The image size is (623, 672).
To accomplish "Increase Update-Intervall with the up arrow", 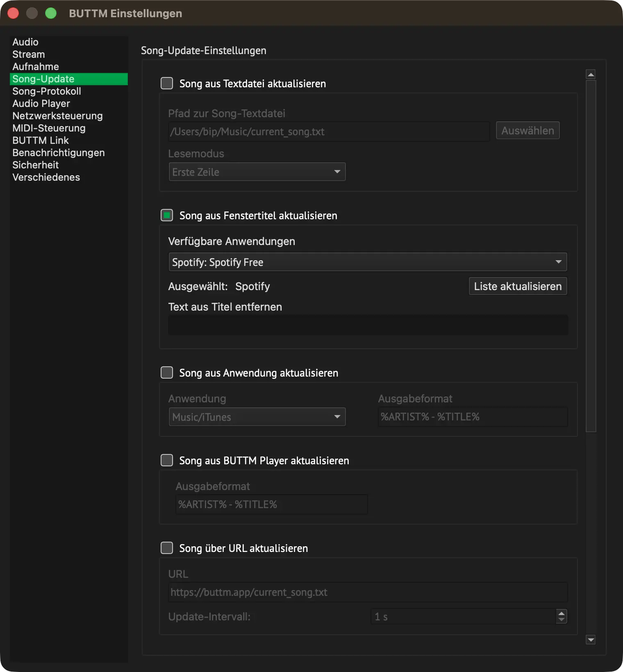I will coord(562,613).
